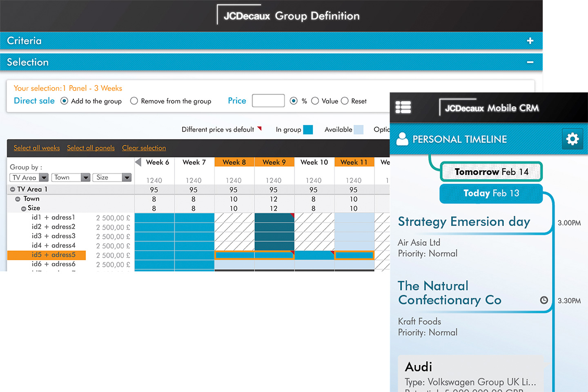Choose the Value price radio option
The width and height of the screenshot is (588, 392).
[315, 101]
